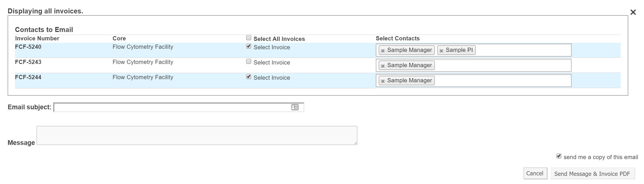Remove Sample Manager from FCF-5244 contacts

coord(383,81)
